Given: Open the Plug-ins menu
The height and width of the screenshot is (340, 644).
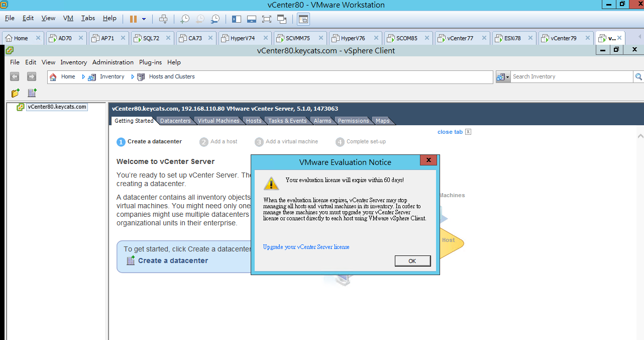Looking at the screenshot, I should point(150,62).
